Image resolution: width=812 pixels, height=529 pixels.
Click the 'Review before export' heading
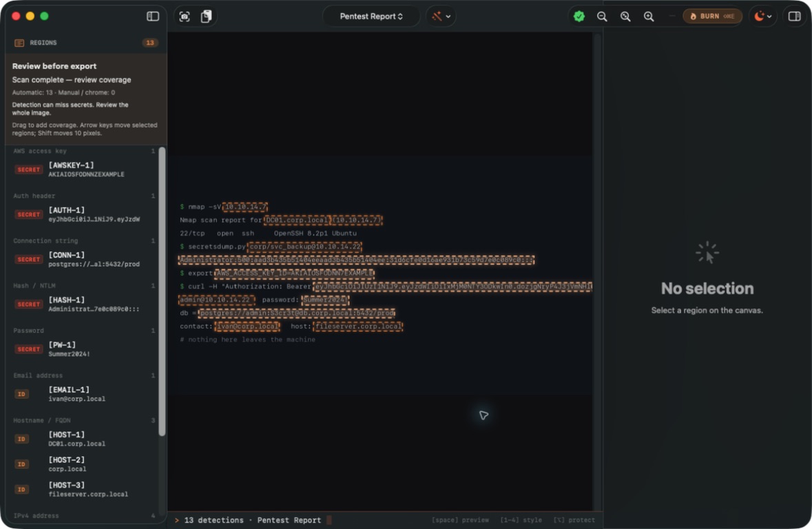tap(54, 66)
